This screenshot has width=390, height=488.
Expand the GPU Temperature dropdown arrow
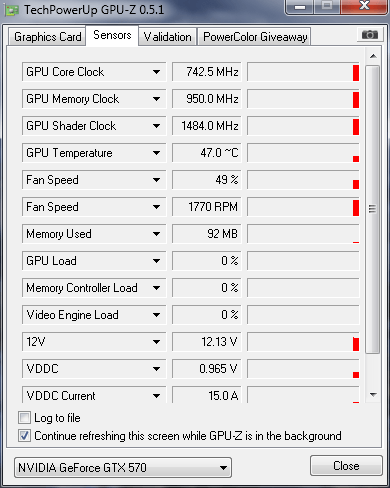click(156, 153)
